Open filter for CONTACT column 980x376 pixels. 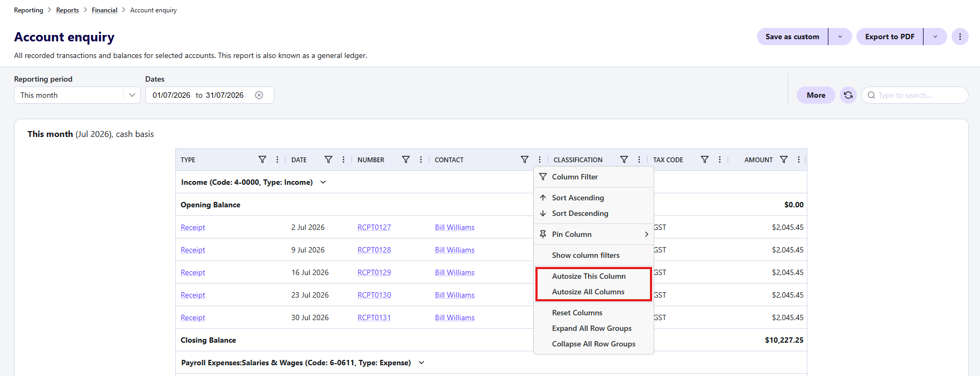coord(525,160)
